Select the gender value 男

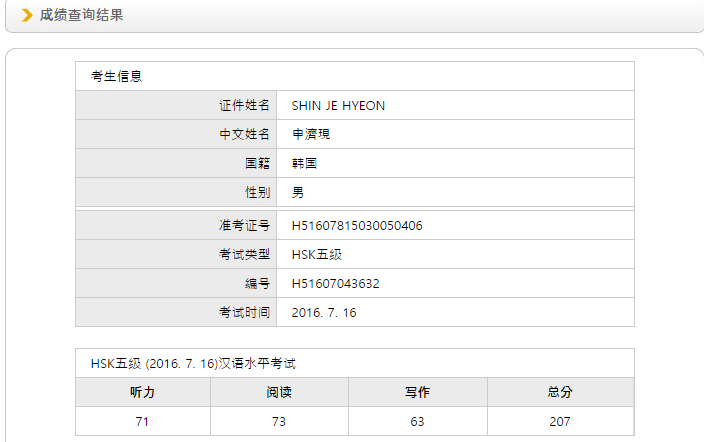(x=298, y=193)
